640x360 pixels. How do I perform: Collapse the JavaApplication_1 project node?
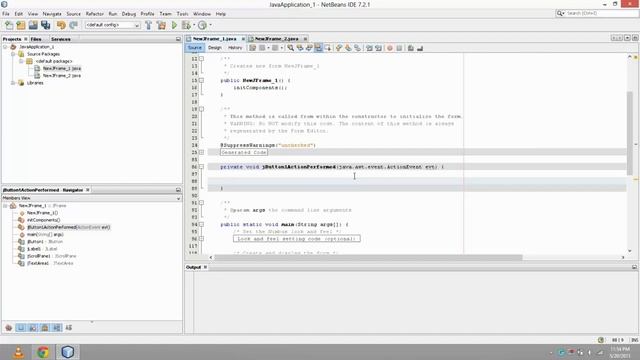(x=5, y=47)
